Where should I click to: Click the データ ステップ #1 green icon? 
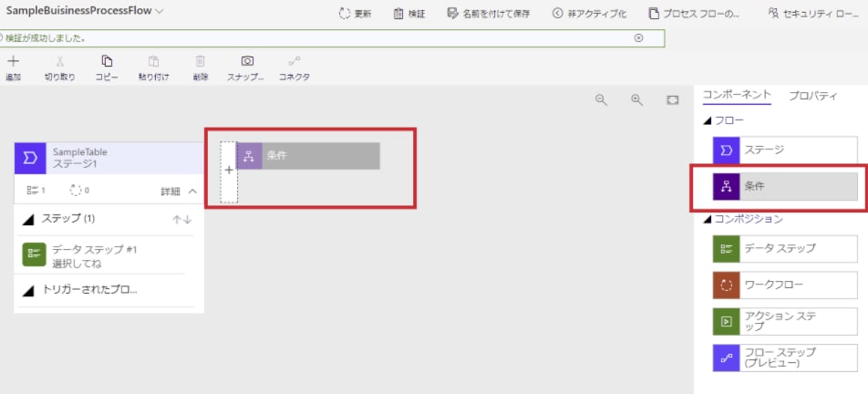pyautogui.click(x=34, y=254)
